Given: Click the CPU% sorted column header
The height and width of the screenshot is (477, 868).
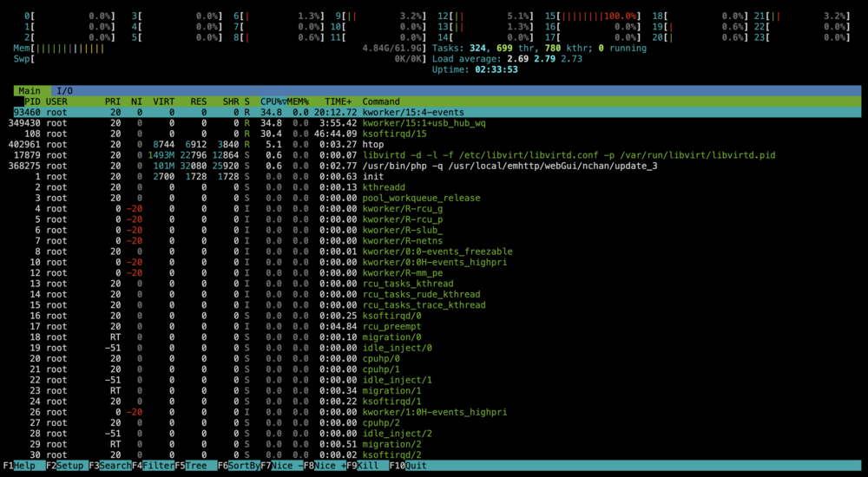Looking at the screenshot, I should pos(273,101).
